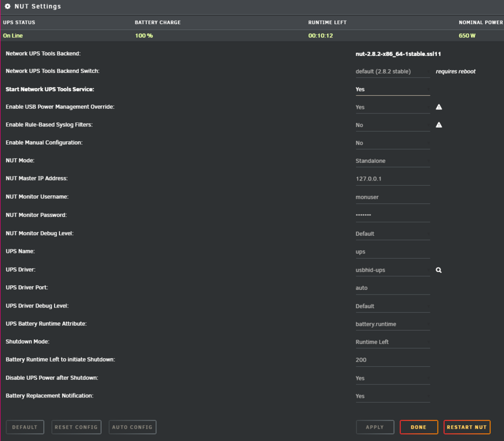Open Enable USB Power Management Override dropdown
The width and height of the screenshot is (504, 441).
(392, 108)
